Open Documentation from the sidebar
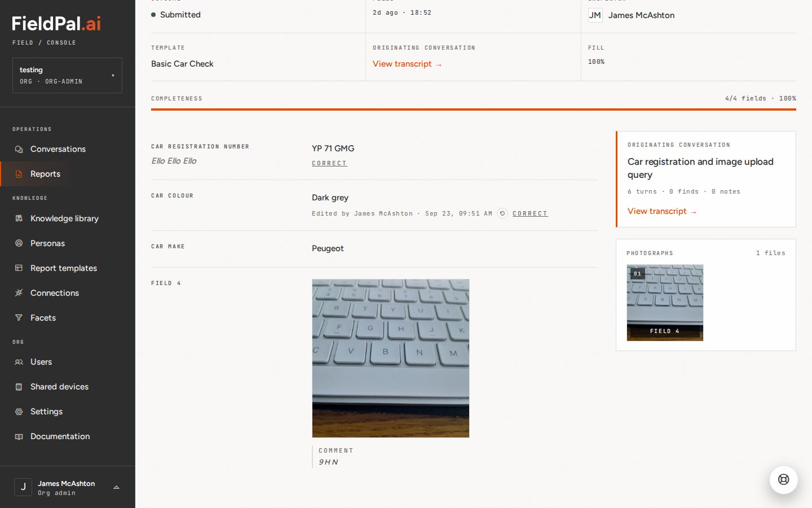Screen dimensions: 812x508 pos(68,436)
